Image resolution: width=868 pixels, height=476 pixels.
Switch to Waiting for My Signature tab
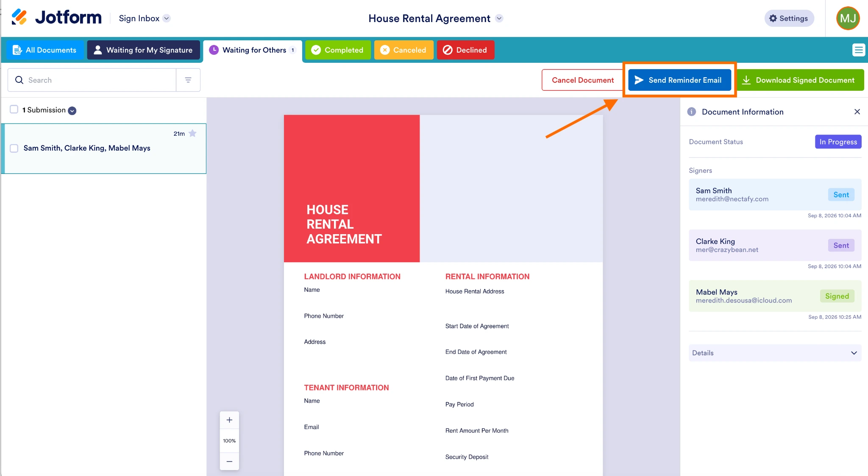pyautogui.click(x=143, y=50)
